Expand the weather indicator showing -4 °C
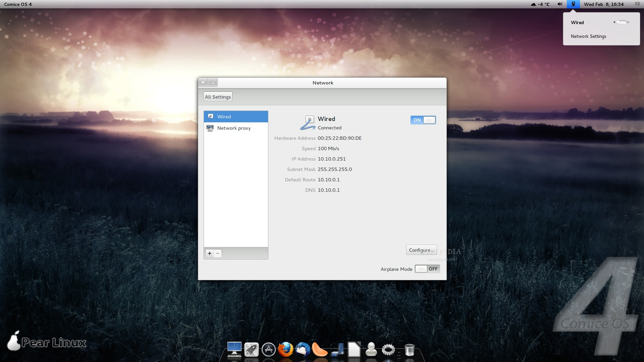 coord(540,4)
